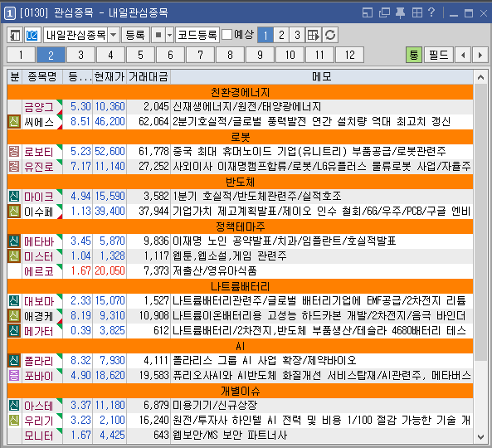
Task: Open help question mark icon
Action: [431, 12]
